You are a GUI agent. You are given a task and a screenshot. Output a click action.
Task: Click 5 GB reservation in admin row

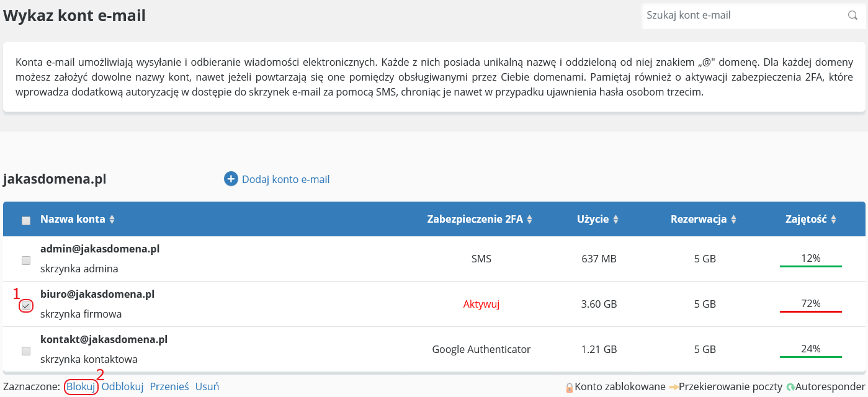(x=705, y=259)
